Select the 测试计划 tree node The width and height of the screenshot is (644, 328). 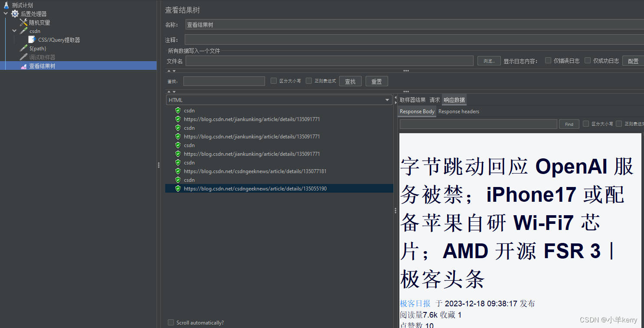point(23,5)
